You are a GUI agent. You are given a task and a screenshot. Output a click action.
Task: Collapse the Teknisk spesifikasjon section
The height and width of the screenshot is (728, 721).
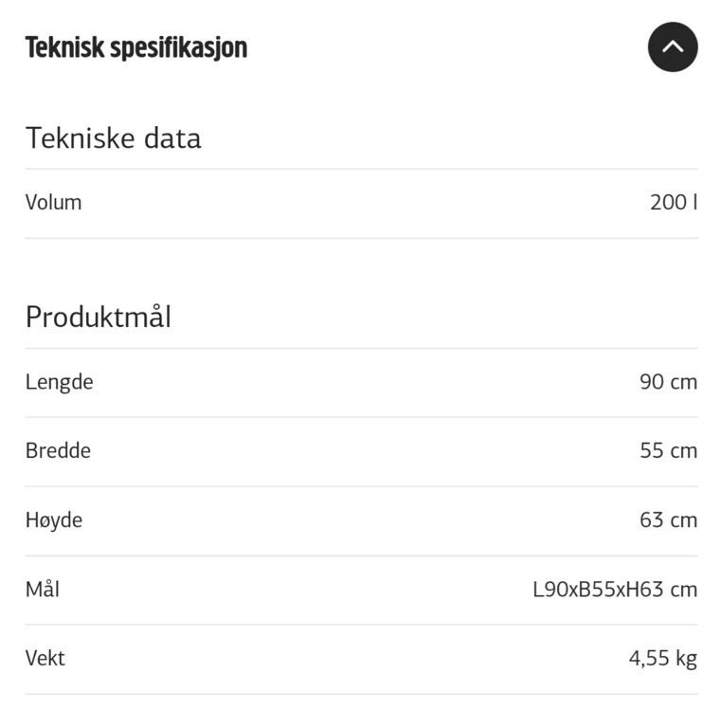[x=673, y=46]
